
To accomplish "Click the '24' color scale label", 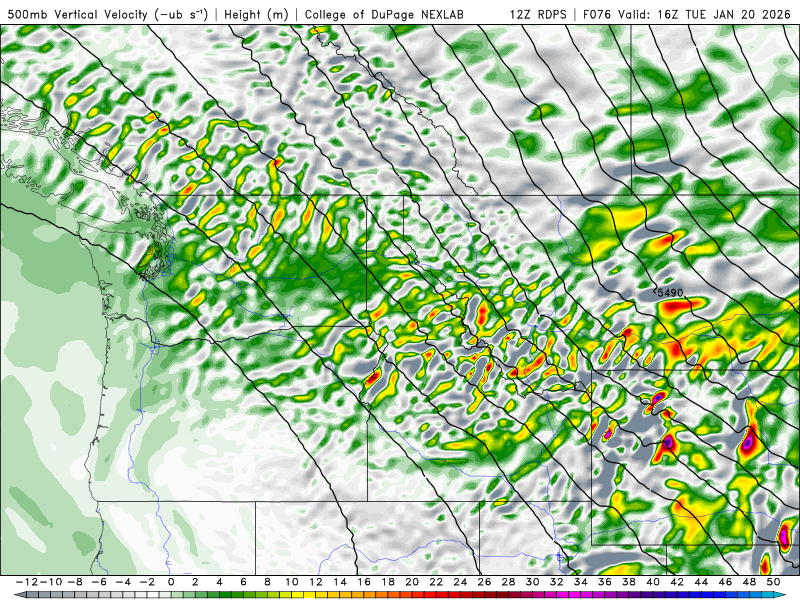I will click(x=460, y=582).
